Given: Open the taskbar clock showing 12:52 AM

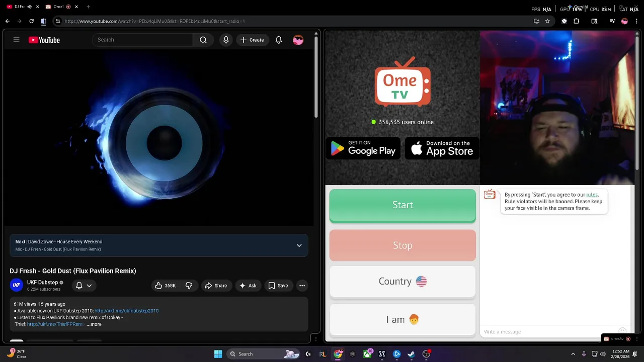Looking at the screenshot, I should 621,354.
